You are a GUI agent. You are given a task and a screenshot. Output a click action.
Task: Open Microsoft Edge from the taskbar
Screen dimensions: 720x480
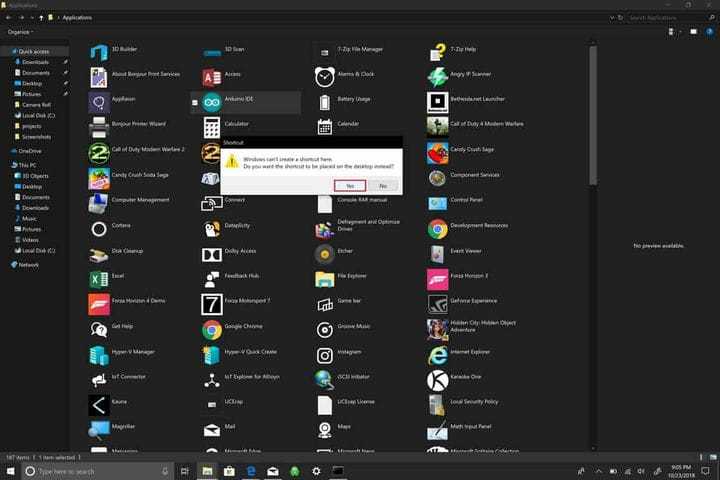(251, 471)
